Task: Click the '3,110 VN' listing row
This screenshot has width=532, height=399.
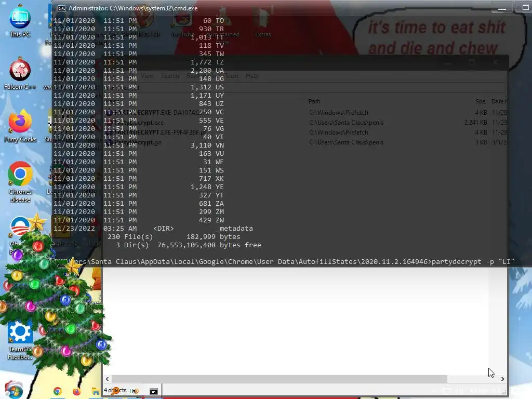Action: click(139, 145)
